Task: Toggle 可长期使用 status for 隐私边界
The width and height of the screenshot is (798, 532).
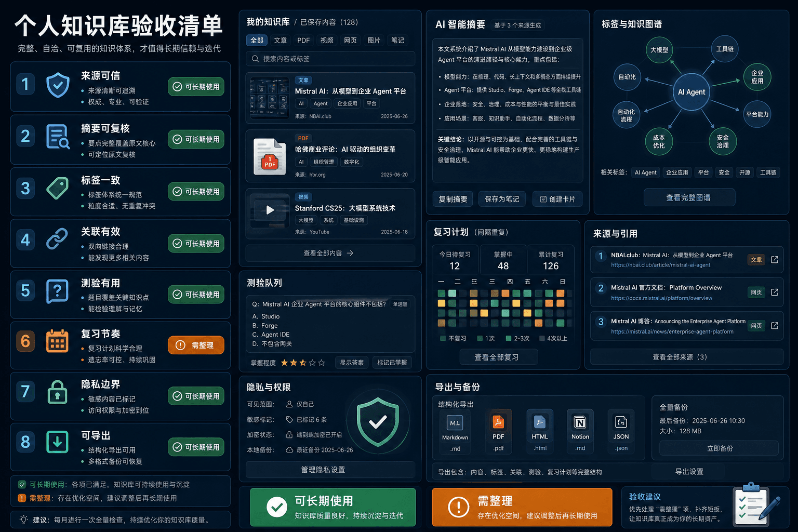Action: 196,396
